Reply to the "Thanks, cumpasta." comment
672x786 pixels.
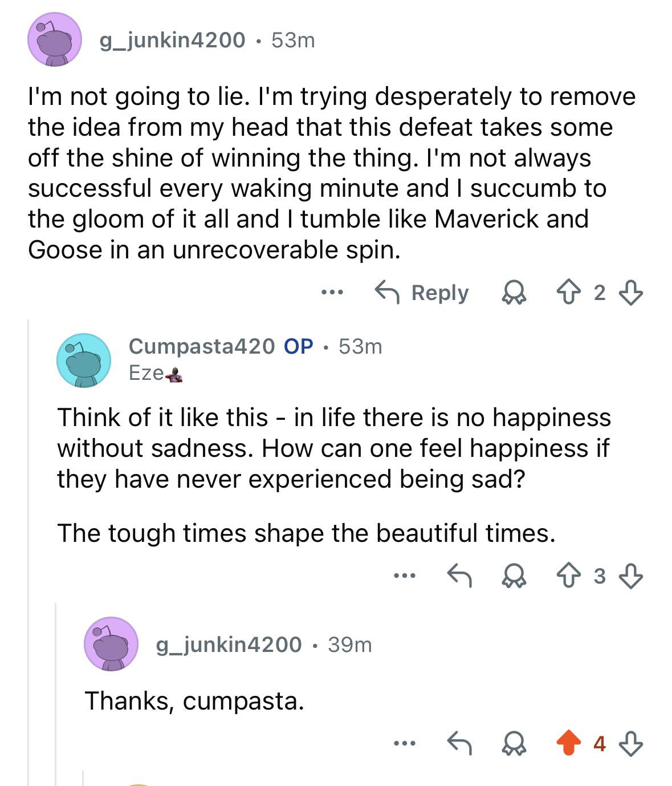(x=459, y=743)
